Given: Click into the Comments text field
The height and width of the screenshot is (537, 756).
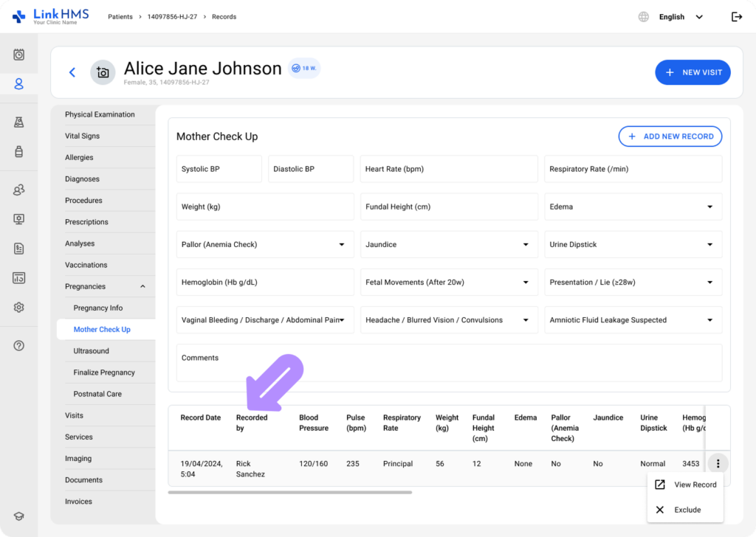Looking at the screenshot, I should pyautogui.click(x=449, y=363).
